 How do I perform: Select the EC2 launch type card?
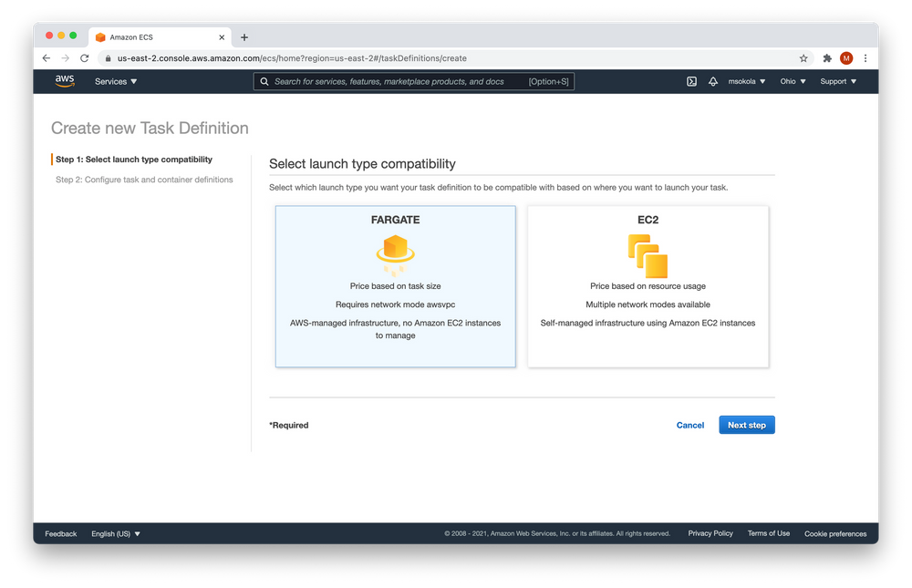click(x=648, y=286)
